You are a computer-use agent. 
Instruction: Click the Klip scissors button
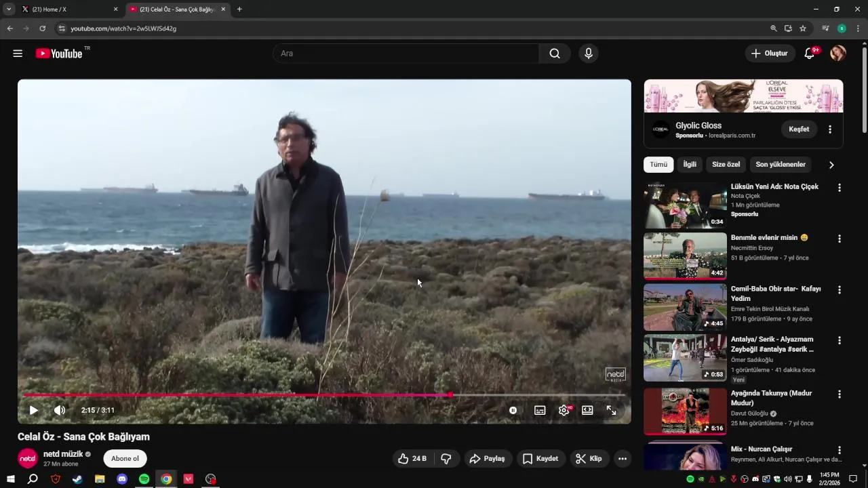(x=589, y=459)
